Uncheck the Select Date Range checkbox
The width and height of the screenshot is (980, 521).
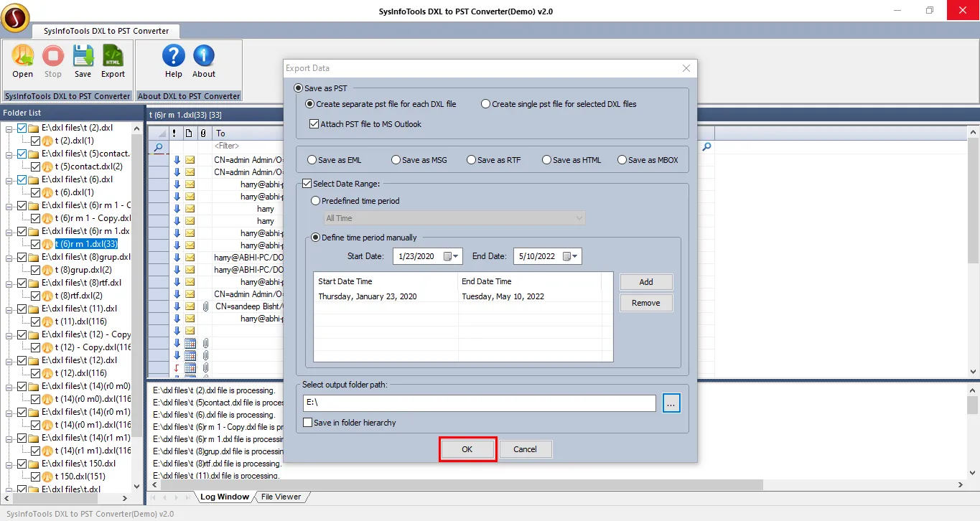[x=307, y=184]
